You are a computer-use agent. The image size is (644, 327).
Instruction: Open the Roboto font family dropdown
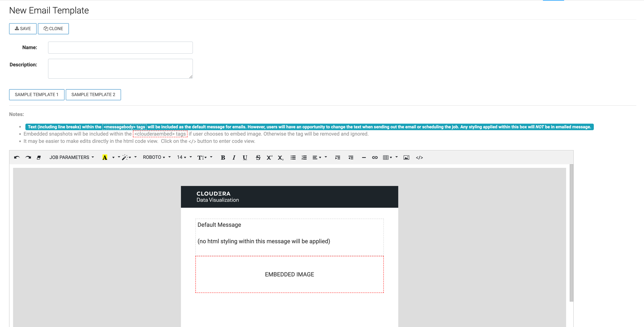tap(154, 157)
